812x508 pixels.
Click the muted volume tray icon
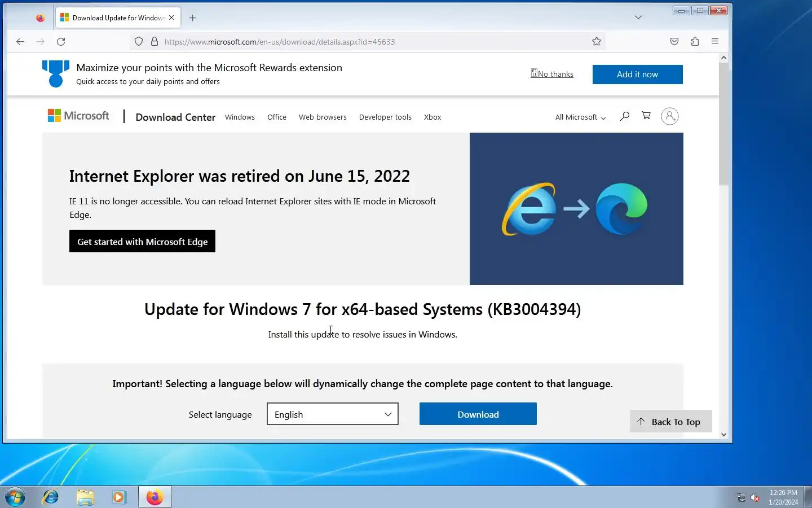click(755, 497)
